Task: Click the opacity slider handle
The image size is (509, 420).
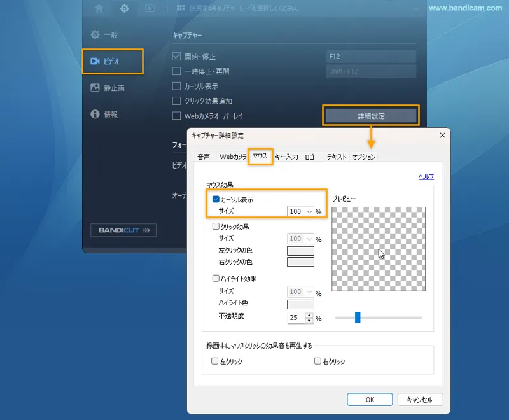Action: point(358,318)
